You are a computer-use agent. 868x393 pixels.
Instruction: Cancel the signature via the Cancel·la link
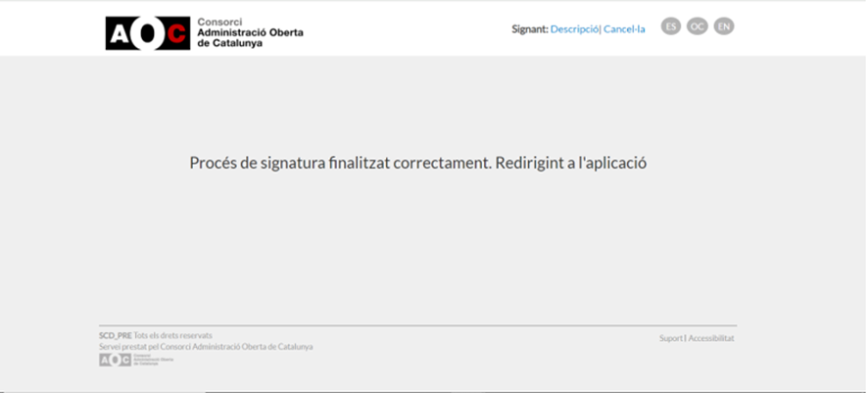click(x=624, y=29)
